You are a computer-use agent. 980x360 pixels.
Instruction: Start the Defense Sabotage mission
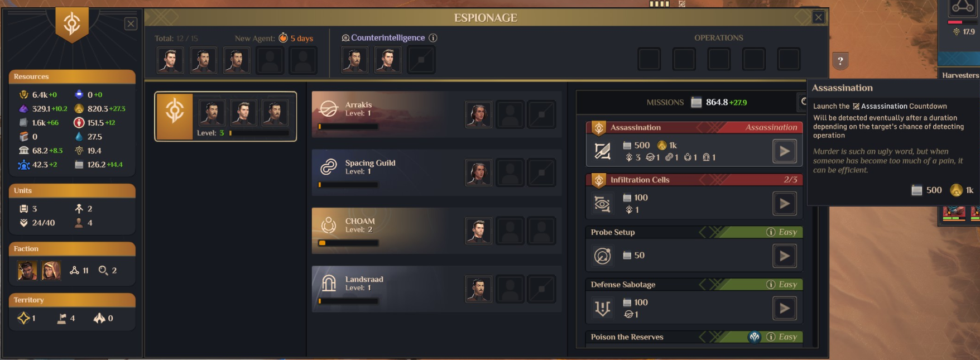click(785, 309)
